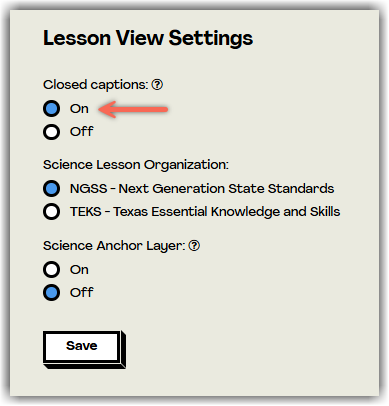Click the 'Off' text under Closed captions
Viewport: 389px width, 406px height.
[82, 132]
